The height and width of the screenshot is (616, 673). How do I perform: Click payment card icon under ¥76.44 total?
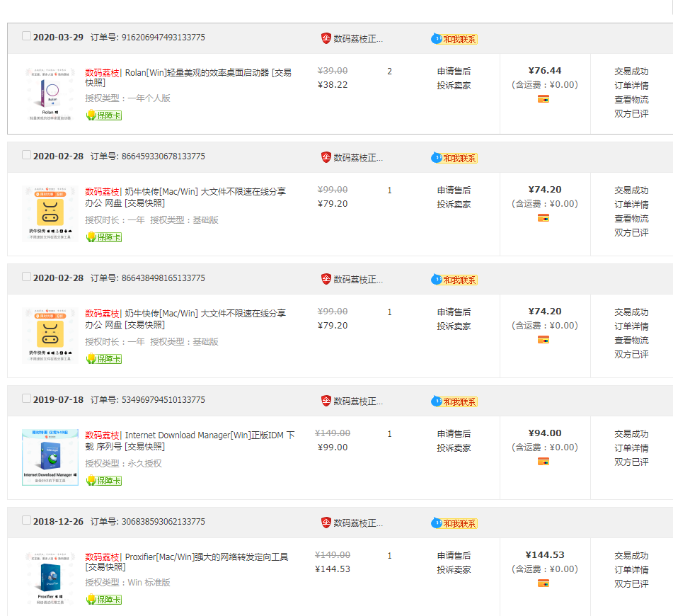(543, 99)
